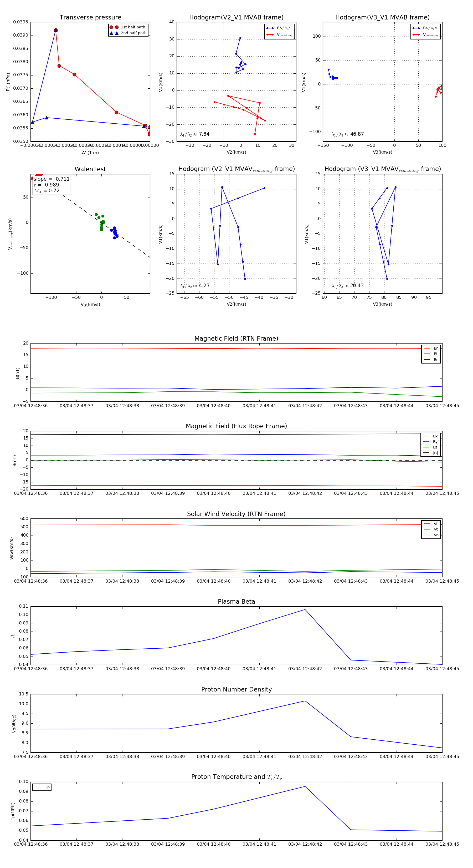Click the WalenTest "V_A(km/s)" x-axis label
The height and width of the screenshot is (868, 473).
point(90,304)
